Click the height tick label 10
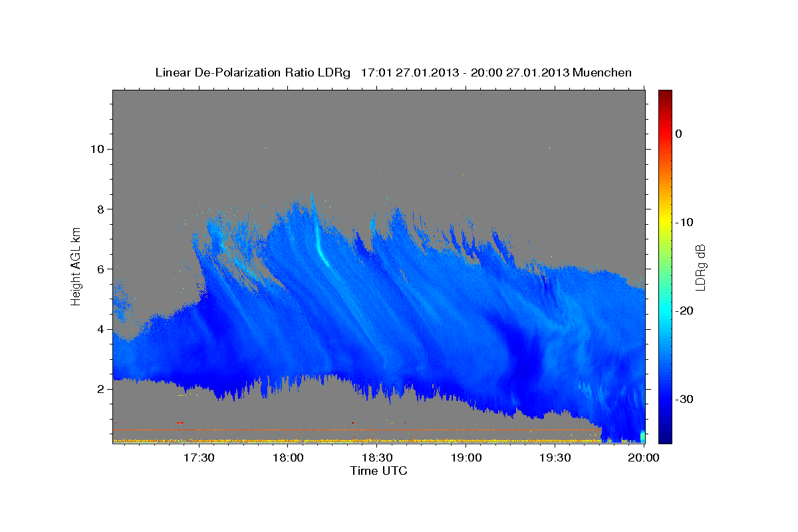Image resolution: width=798 pixels, height=532 pixels. (98, 149)
